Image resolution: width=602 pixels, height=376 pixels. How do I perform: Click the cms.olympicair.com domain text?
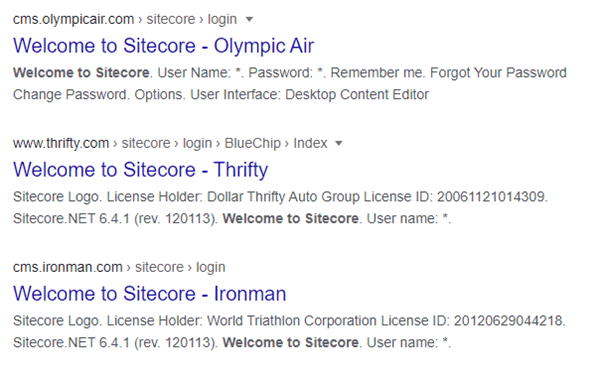click(73, 19)
